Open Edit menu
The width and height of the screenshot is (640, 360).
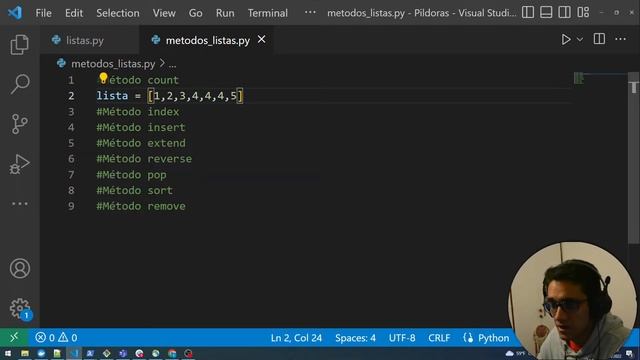pyautogui.click(x=74, y=13)
